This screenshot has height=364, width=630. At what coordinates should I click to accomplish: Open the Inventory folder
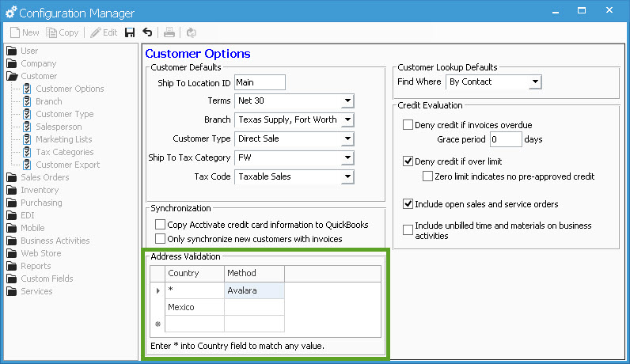(32, 190)
